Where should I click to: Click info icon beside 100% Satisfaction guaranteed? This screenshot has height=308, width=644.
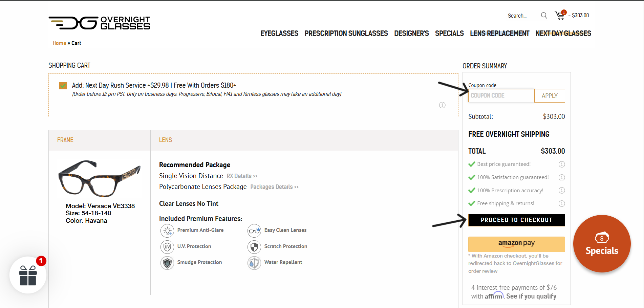(x=561, y=177)
